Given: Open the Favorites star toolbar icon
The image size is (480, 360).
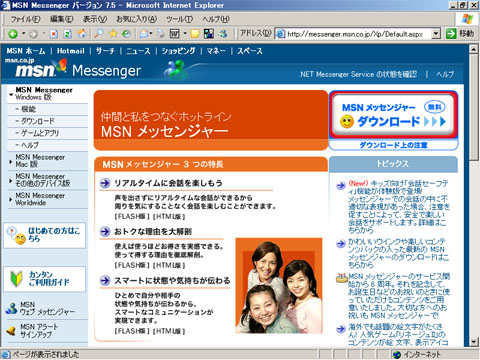Looking at the screenshot, I should pos(113,34).
